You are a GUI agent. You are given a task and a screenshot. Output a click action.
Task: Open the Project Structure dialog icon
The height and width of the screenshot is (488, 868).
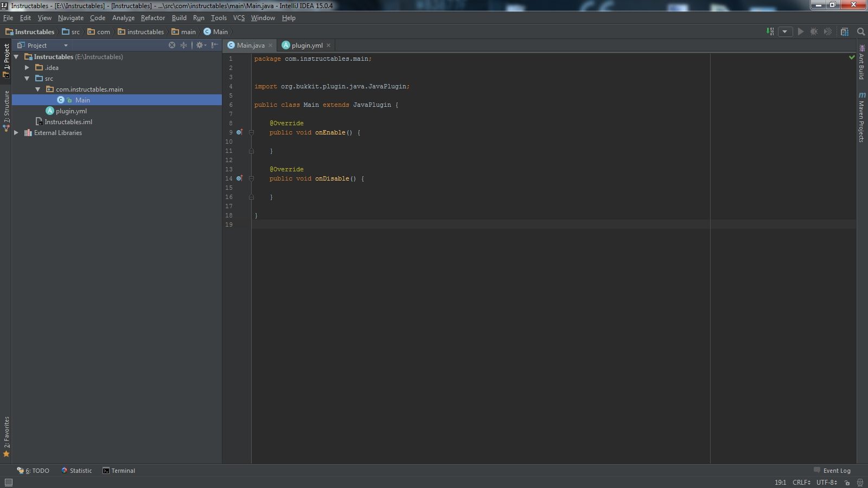click(845, 32)
